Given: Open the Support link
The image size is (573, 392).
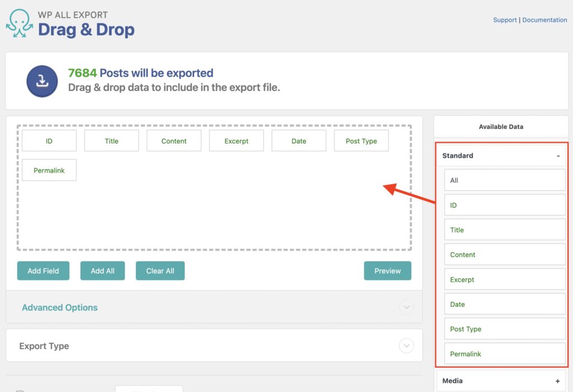Looking at the screenshot, I should coord(505,20).
